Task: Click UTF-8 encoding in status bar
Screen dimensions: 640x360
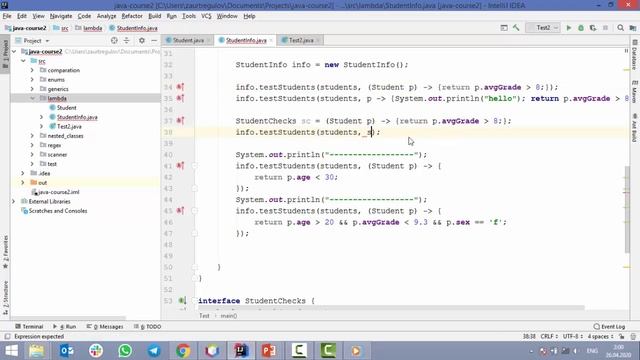Action: [x=572, y=337]
